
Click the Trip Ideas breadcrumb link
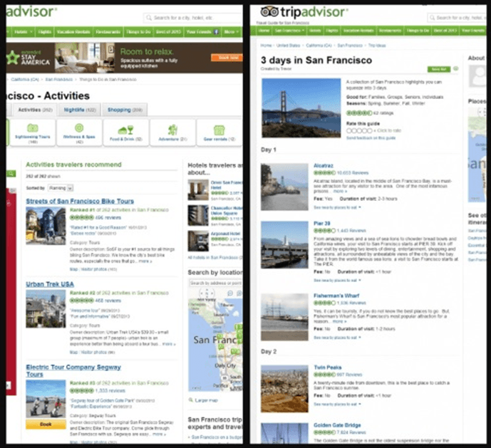tap(377, 46)
